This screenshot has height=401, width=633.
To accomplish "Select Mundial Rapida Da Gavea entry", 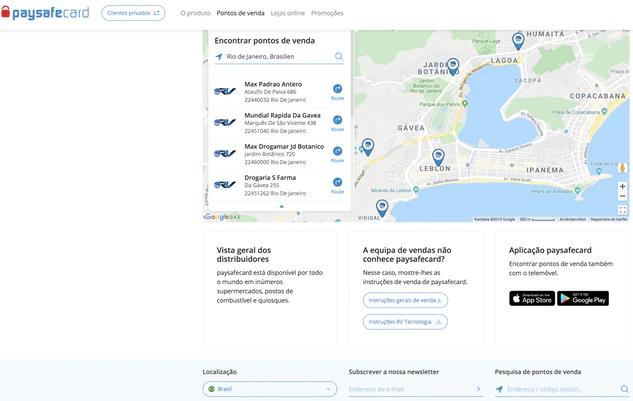I will [x=279, y=123].
